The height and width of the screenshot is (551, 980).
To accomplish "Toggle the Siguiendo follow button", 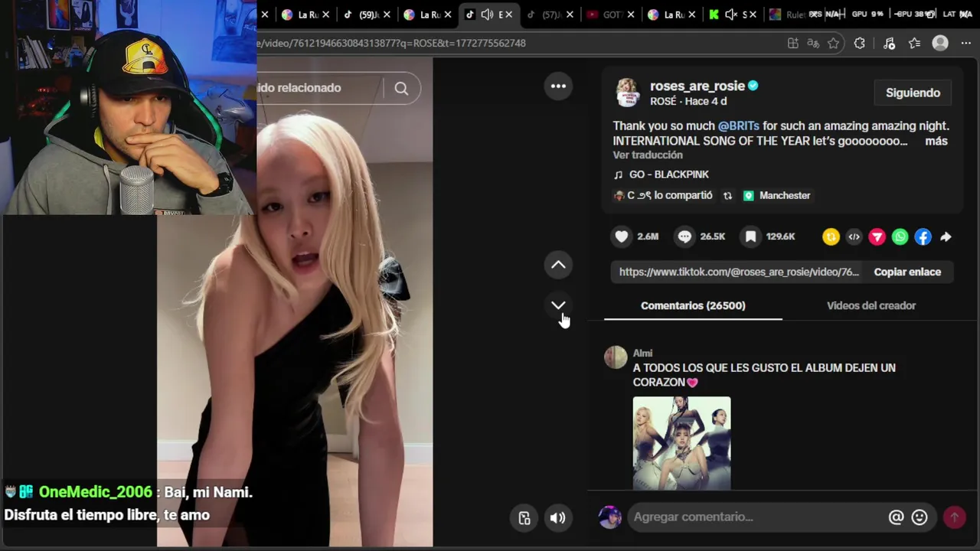I will 913,93.
